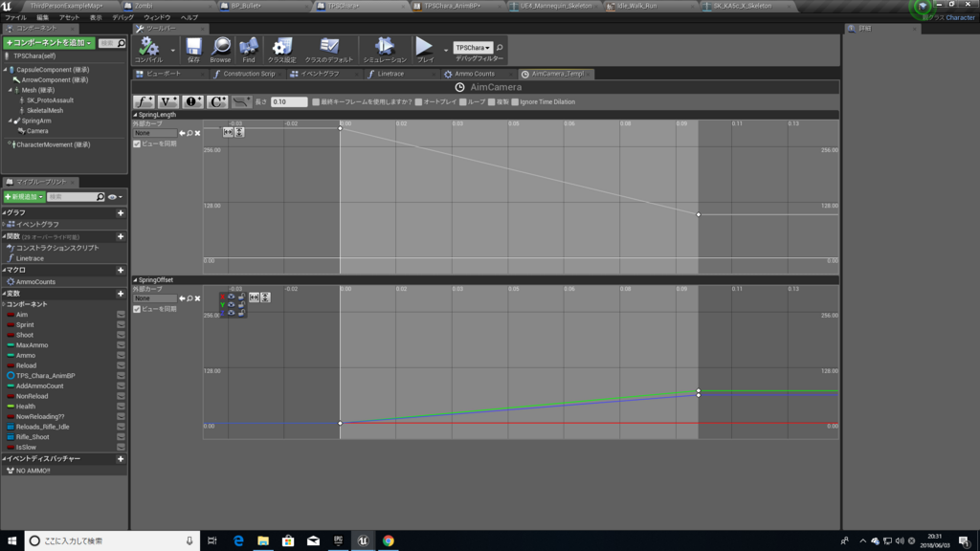Uncheck ビューを同期 for SpringOffset track

tap(137, 309)
